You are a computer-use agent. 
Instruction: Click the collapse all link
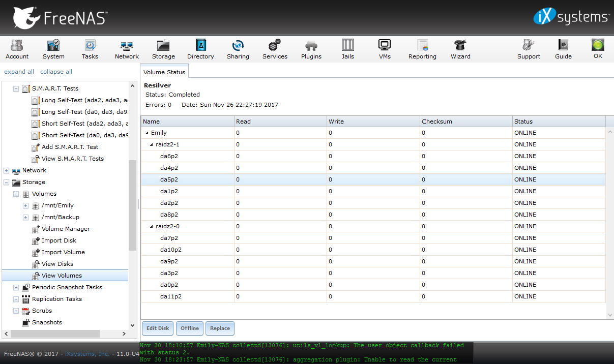[x=56, y=72]
